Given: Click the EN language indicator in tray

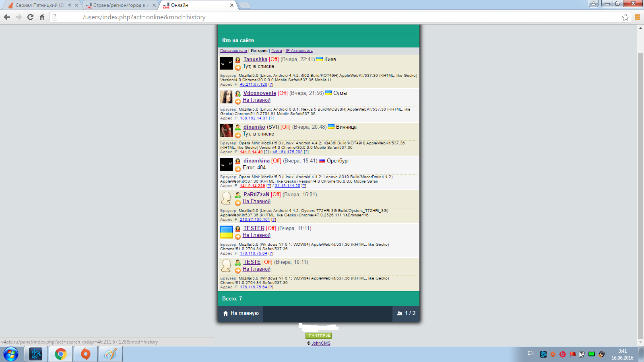Looking at the screenshot, I should click(x=530, y=353).
